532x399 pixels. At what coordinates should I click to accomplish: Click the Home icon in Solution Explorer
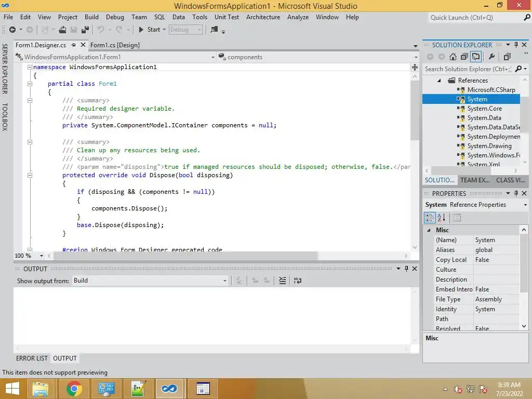click(453, 57)
